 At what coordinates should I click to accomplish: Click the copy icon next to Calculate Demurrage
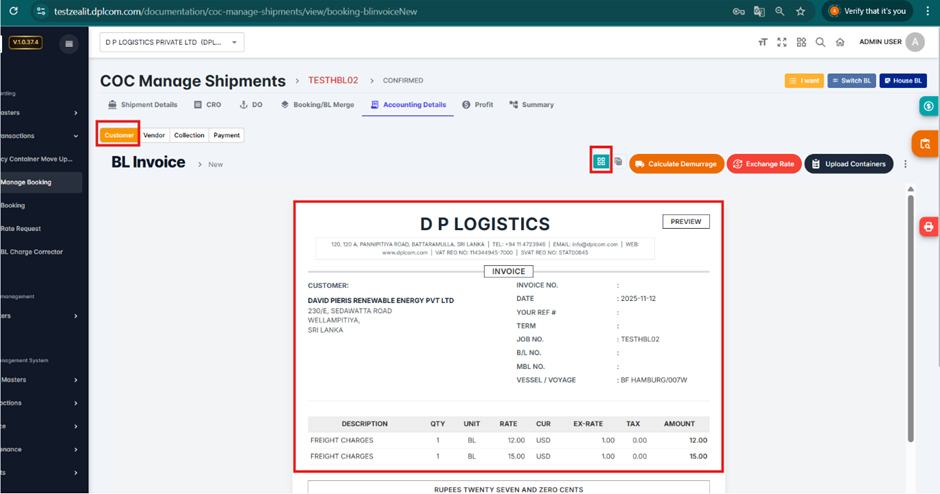click(x=618, y=162)
